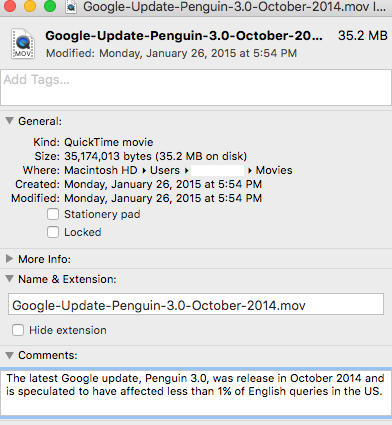392x425 pixels.
Task: Click the large QuickTime MOV file icon
Action: [x=23, y=44]
